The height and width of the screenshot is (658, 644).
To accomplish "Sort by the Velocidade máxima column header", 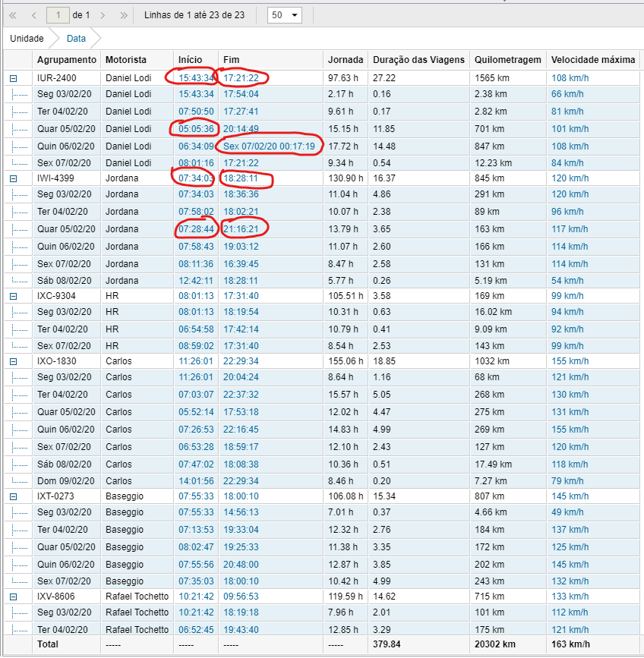I will [593, 60].
